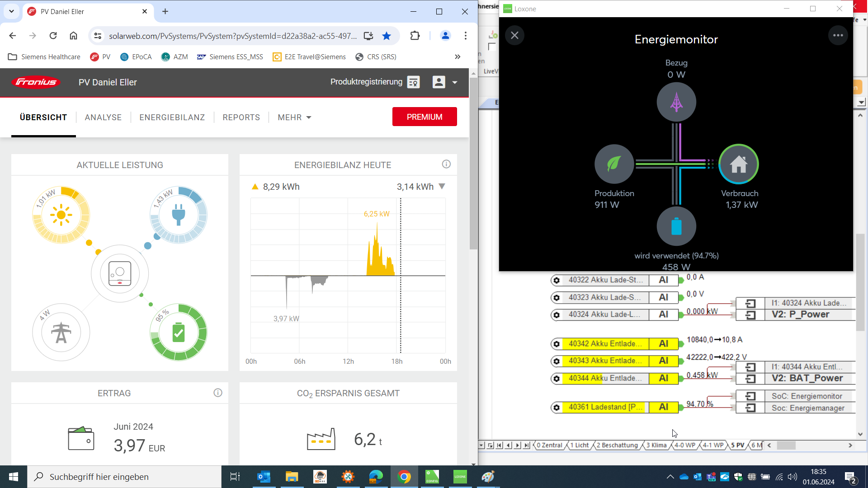The image size is (868, 488).
Task: Click the green leaf Produktion icon
Action: pyautogui.click(x=614, y=164)
